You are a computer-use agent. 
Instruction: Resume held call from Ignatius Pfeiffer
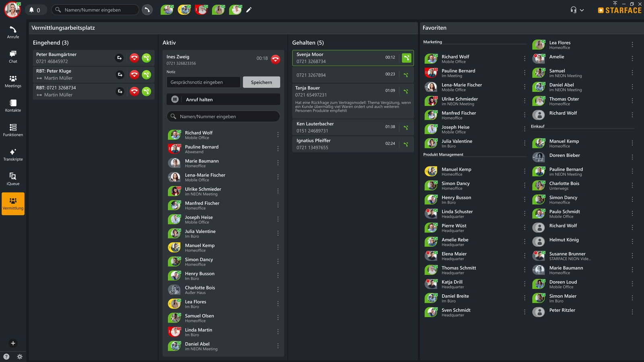[x=406, y=144]
